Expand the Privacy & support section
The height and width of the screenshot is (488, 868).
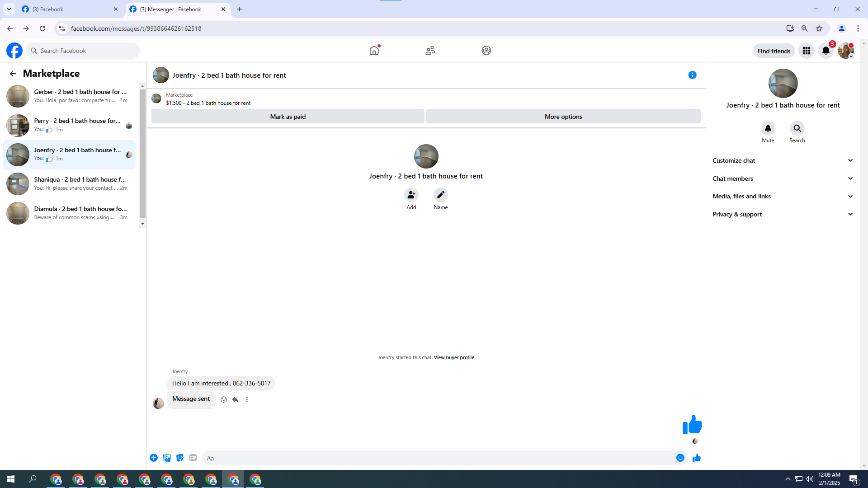[x=783, y=214]
